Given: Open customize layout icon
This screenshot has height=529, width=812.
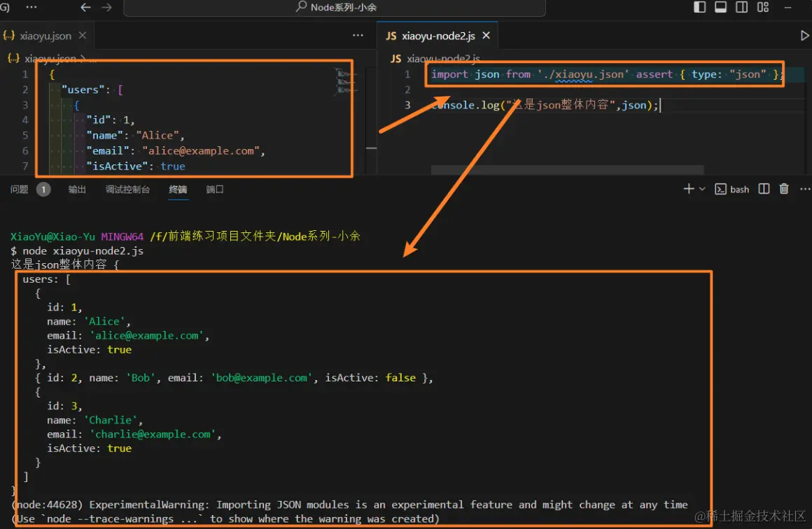Looking at the screenshot, I should click(x=763, y=7).
